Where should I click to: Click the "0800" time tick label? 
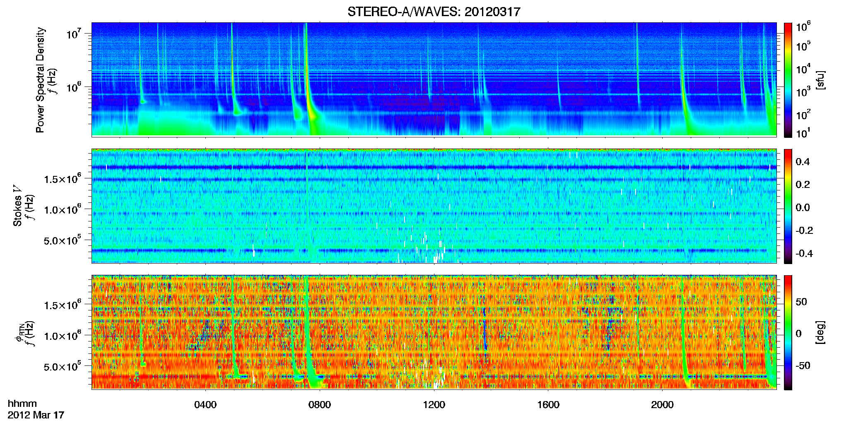pos(320,405)
